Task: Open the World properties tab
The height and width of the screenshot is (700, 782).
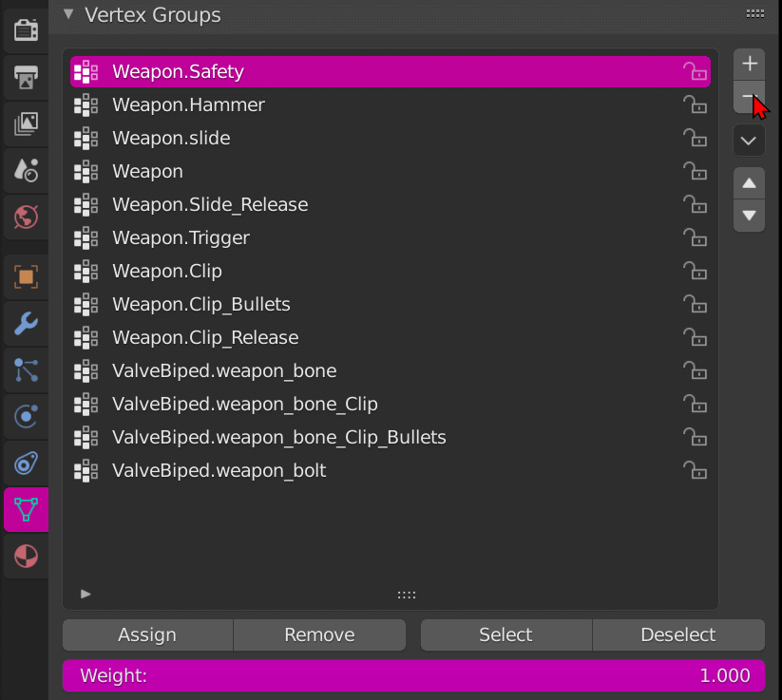Action: pyautogui.click(x=26, y=217)
